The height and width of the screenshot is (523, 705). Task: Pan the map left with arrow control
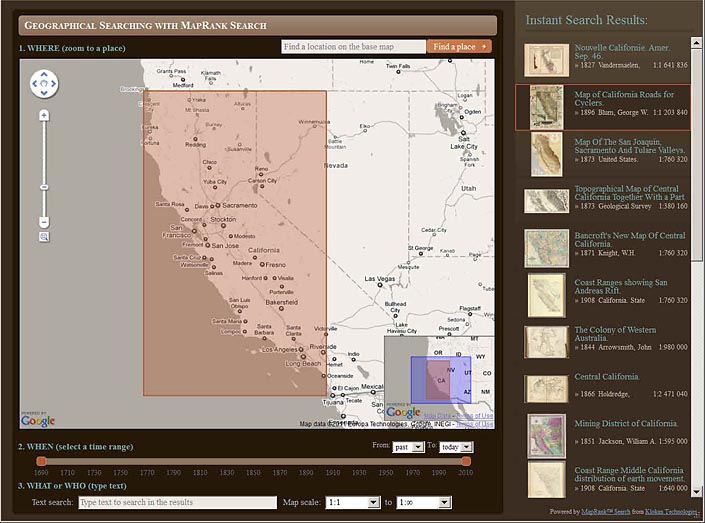(34, 84)
